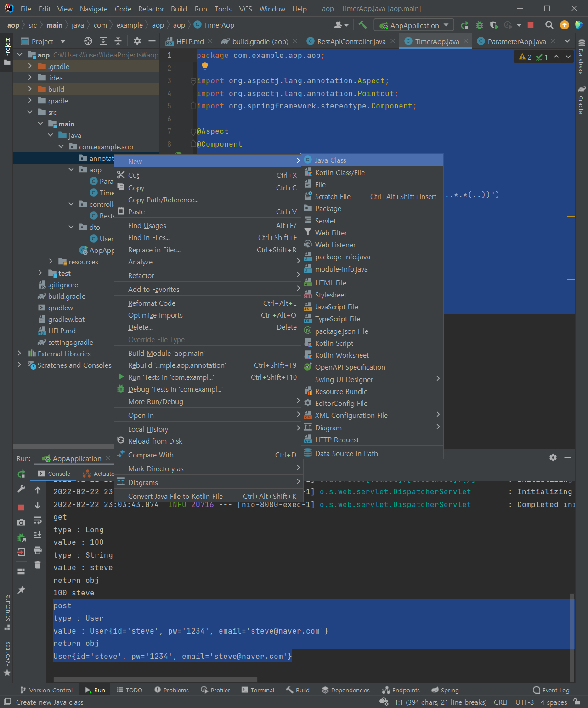The height and width of the screenshot is (708, 588).
Task: Expand the .gradle folder
Action: click(30, 66)
